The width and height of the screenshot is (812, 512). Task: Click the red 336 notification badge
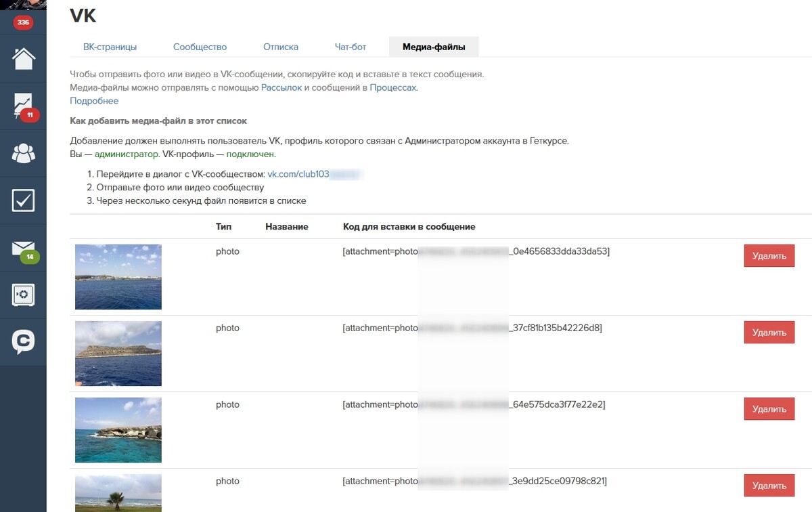click(x=23, y=22)
